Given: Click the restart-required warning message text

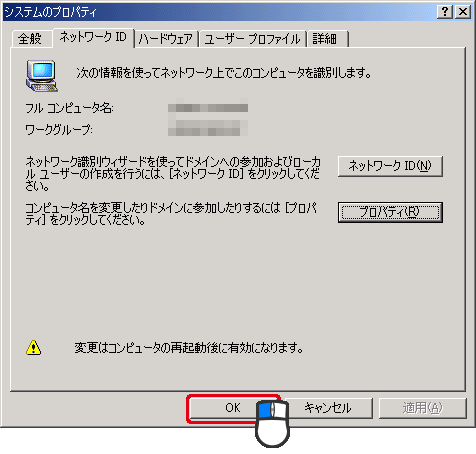Looking at the screenshot, I should [x=189, y=348].
